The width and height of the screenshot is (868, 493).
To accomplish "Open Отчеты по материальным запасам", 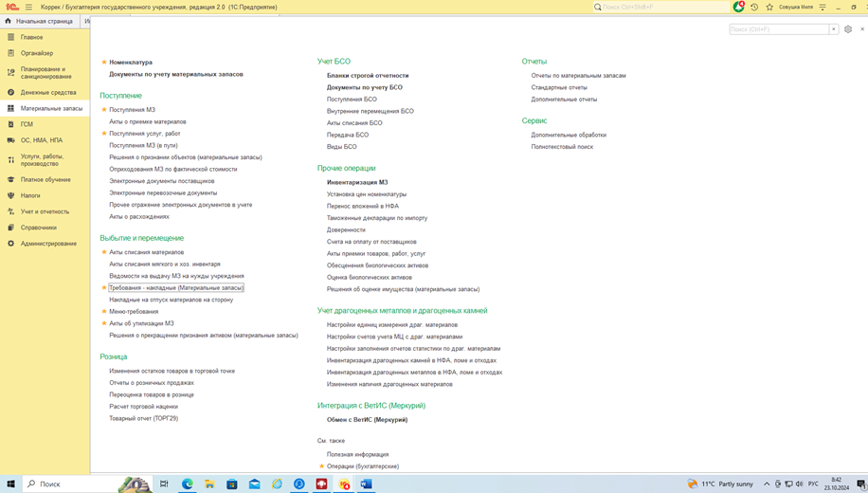I will coord(578,75).
